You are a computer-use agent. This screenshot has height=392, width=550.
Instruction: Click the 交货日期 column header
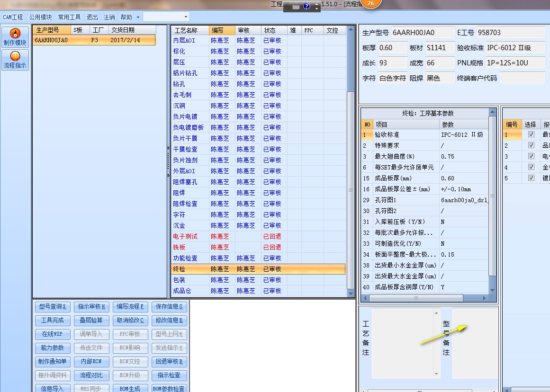(132, 30)
